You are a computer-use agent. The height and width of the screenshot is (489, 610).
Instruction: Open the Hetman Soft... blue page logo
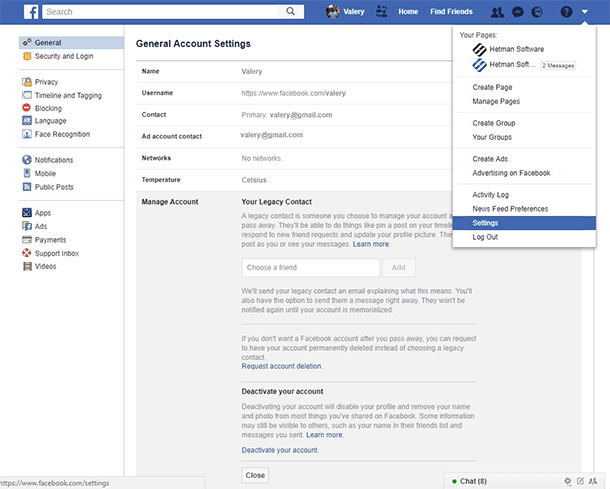(x=479, y=65)
